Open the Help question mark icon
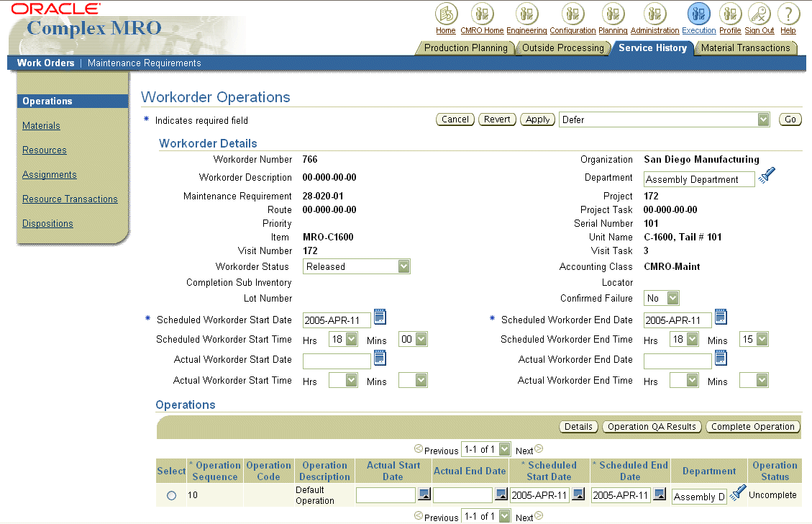 788,14
